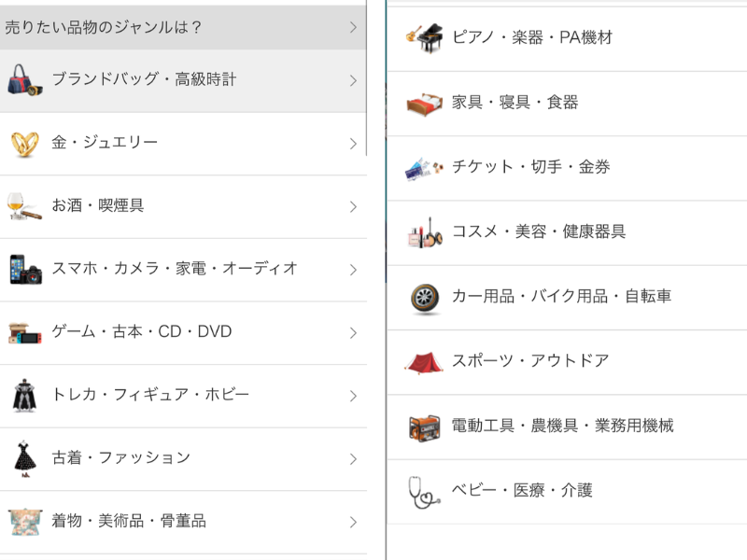Click the car tire icon
The image size is (747, 560).
click(x=424, y=298)
